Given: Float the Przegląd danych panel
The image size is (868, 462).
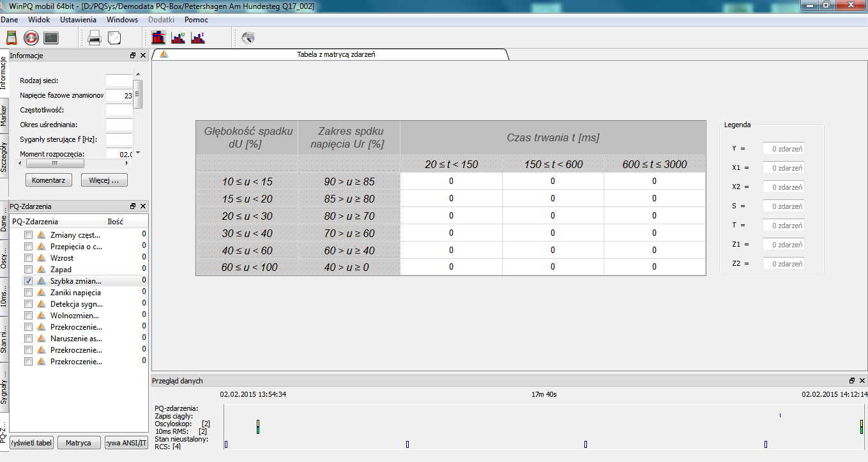Looking at the screenshot, I should tap(852, 380).
